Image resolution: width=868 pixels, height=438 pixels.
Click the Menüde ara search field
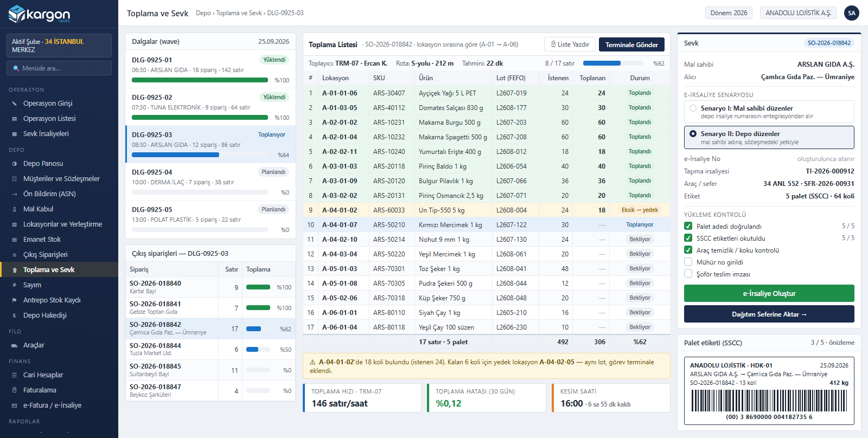coord(59,68)
